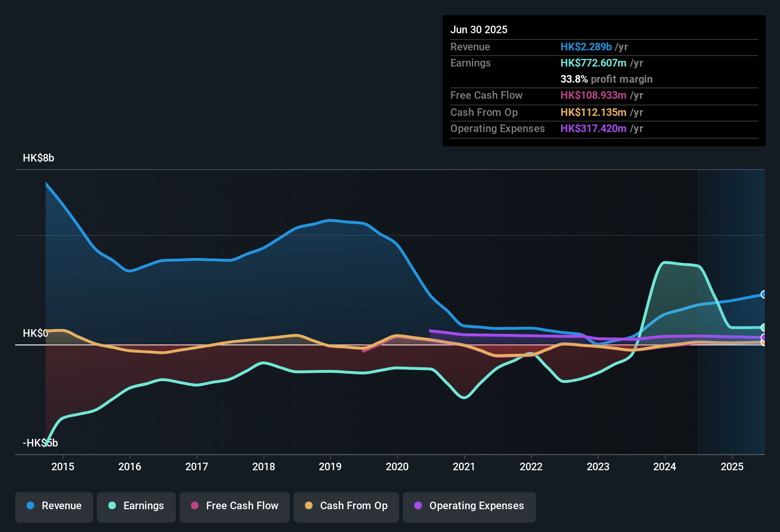The width and height of the screenshot is (780, 532).
Task: Click the teal Earnings endpoint marker on chart
Action: pyautogui.click(x=763, y=328)
